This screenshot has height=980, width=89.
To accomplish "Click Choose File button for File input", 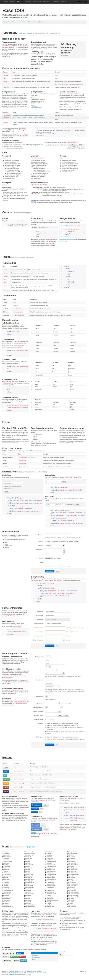I will click(49, 558).
